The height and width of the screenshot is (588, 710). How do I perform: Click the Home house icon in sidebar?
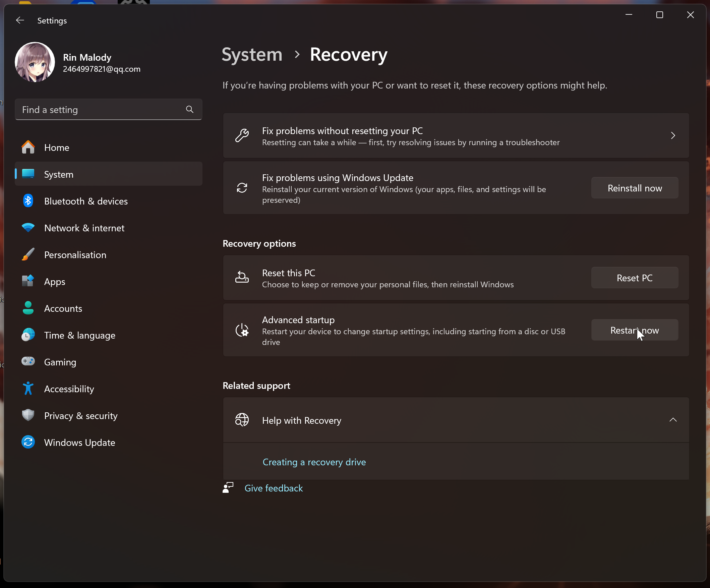point(28,148)
